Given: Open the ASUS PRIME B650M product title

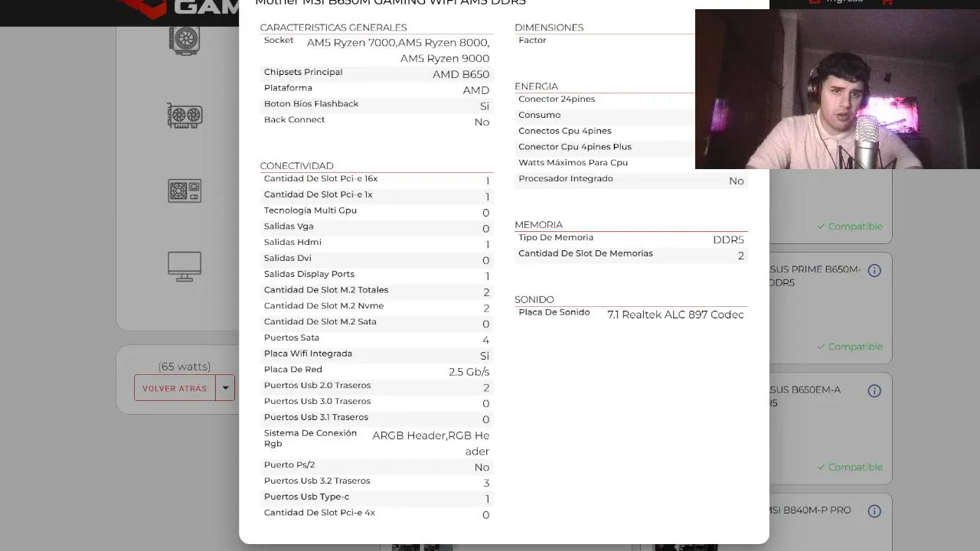Looking at the screenshot, I should pyautogui.click(x=815, y=275).
